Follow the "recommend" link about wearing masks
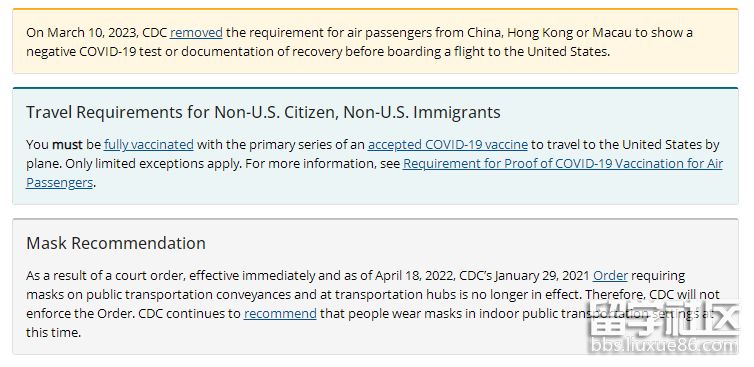 pos(280,314)
